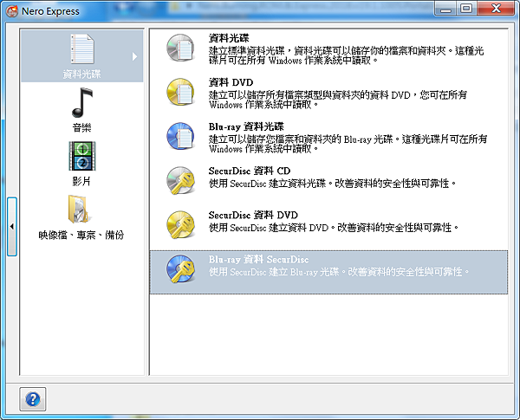This screenshot has width=520, height=420.
Task: Select the 資料光碟 category document icon
Action: [x=82, y=48]
